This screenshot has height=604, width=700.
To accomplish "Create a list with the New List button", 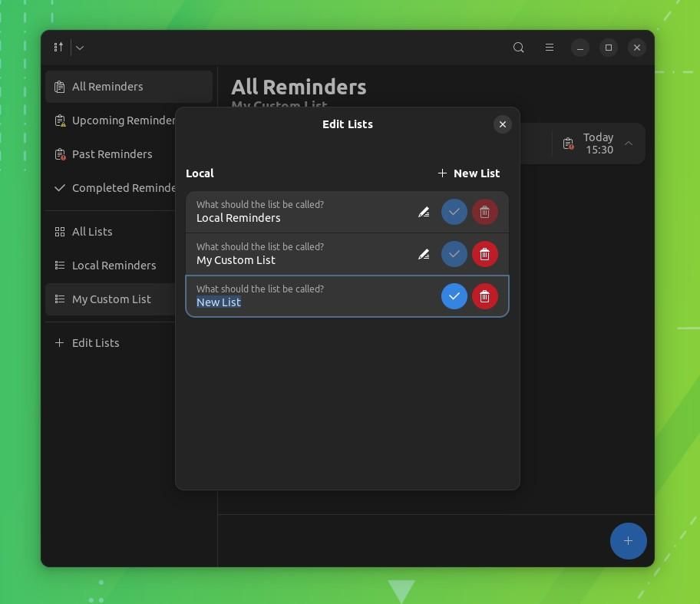I will (468, 173).
